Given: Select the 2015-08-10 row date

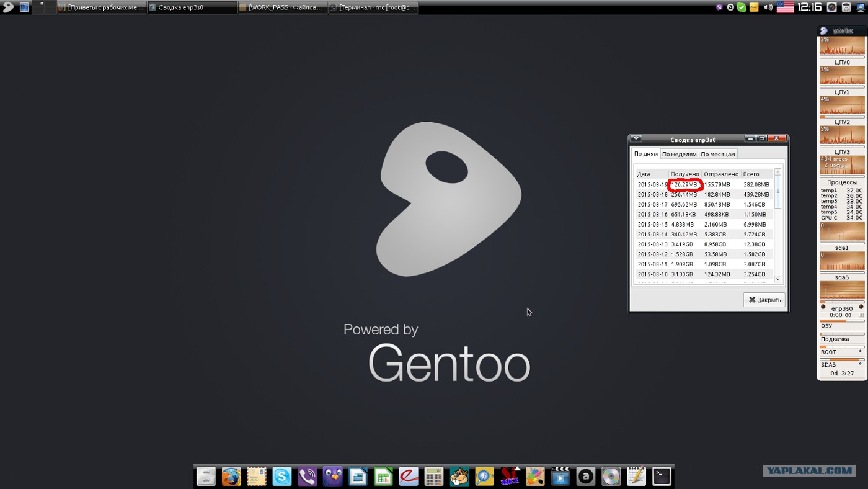Looking at the screenshot, I should click(x=653, y=274).
